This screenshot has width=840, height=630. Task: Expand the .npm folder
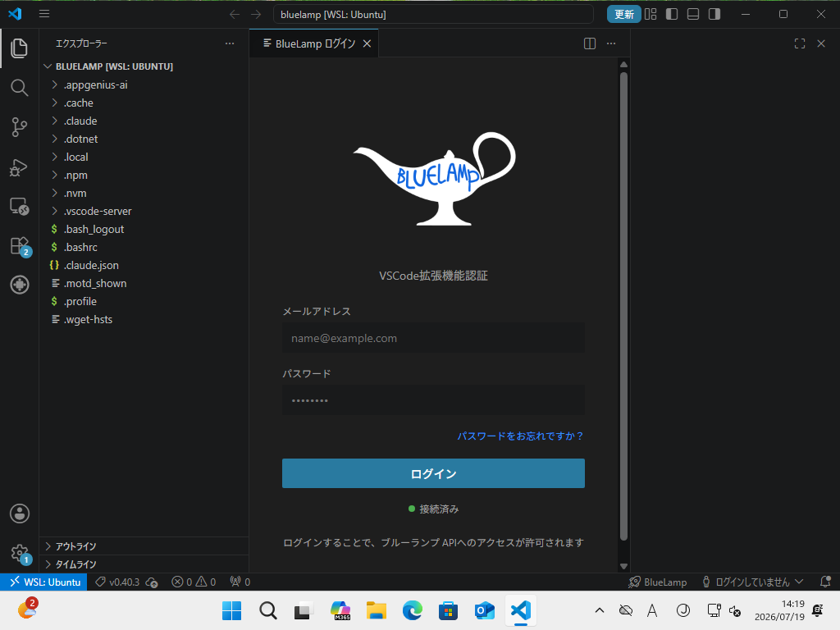[144, 176]
